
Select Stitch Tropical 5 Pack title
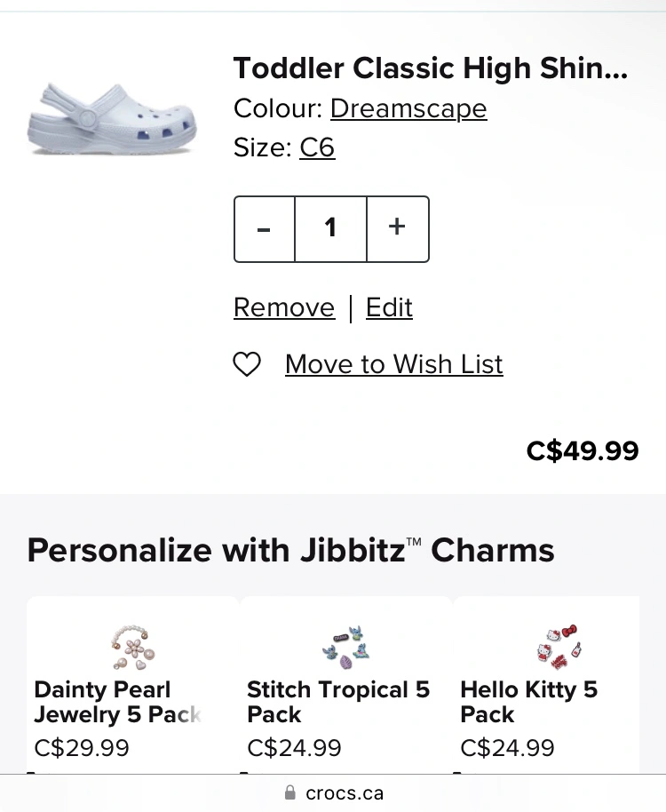pos(338,702)
